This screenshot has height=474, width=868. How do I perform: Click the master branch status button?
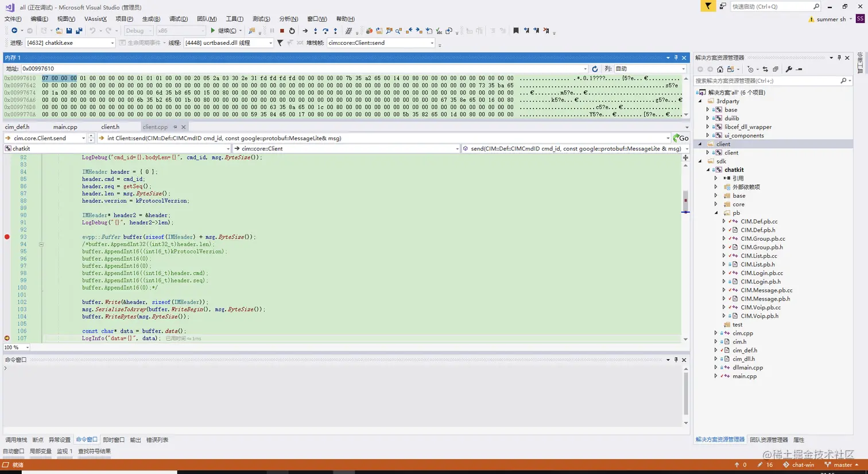(x=842, y=465)
